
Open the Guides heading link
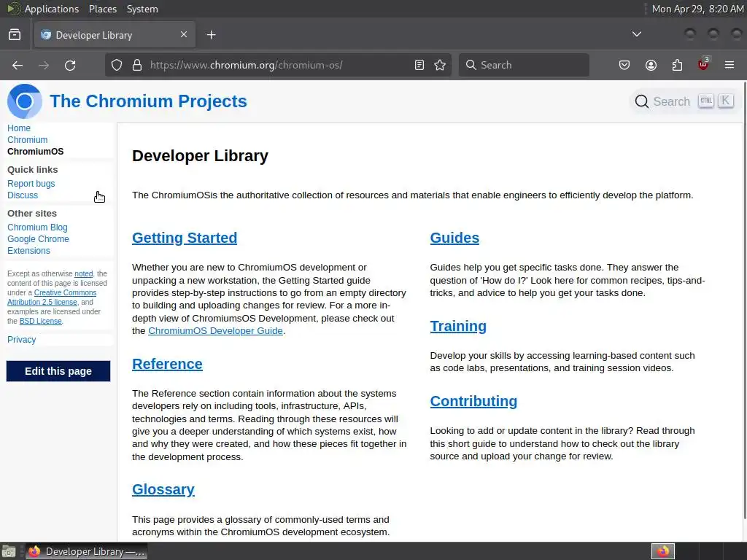454,238
